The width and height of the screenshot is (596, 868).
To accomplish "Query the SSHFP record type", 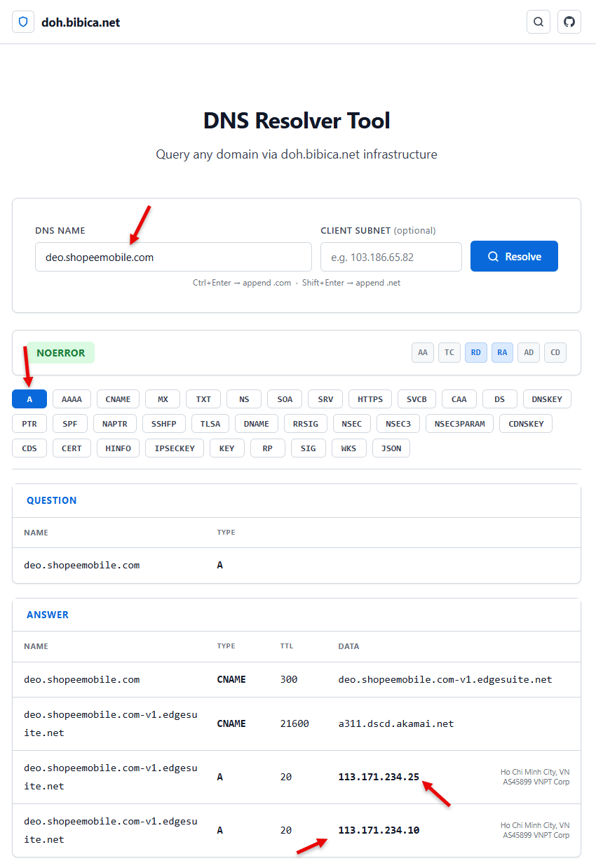I will [x=164, y=424].
